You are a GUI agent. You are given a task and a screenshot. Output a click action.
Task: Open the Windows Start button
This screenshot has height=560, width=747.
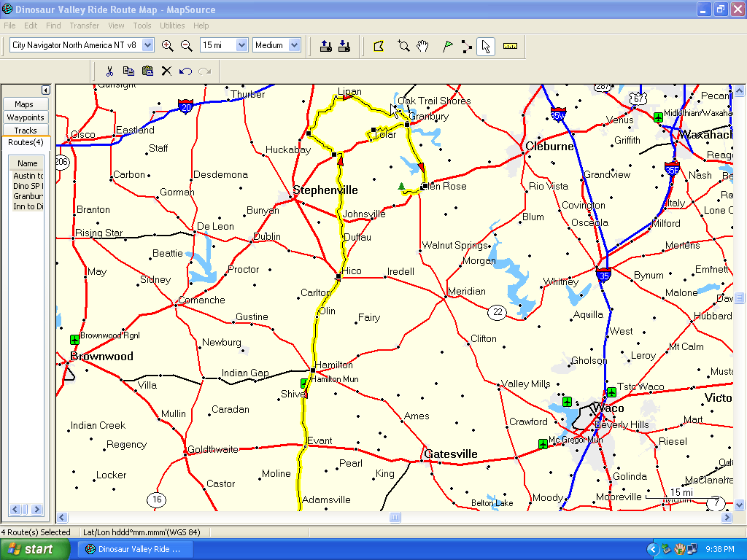tap(35, 549)
